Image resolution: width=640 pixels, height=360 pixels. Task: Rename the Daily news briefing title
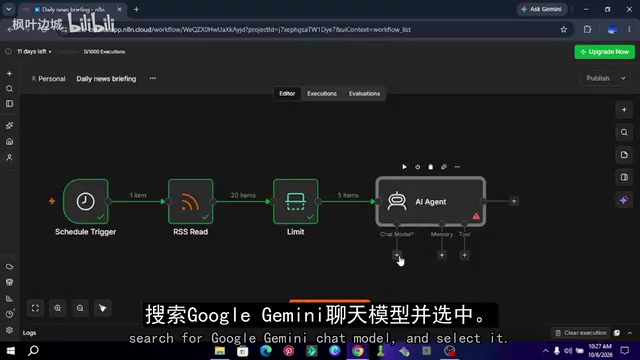pyautogui.click(x=106, y=79)
